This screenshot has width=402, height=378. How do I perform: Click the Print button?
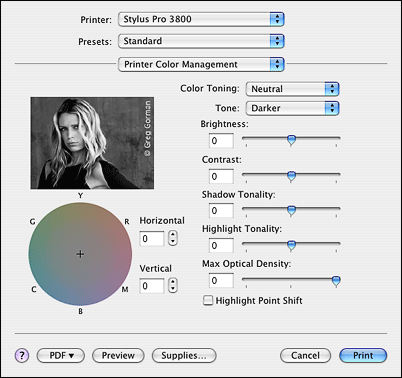tap(363, 356)
